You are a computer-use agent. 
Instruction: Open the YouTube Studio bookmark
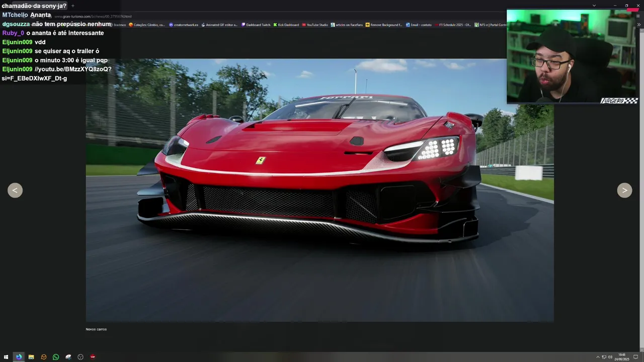[315, 25]
